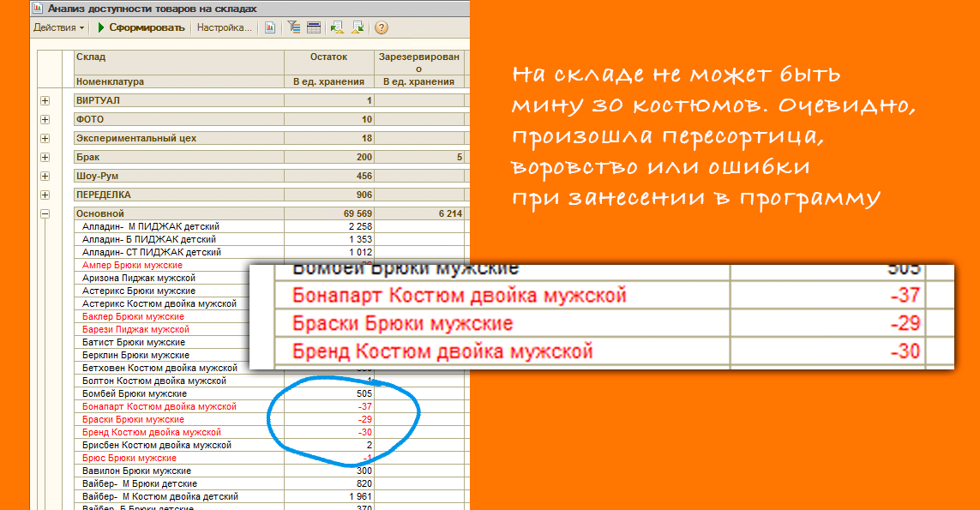Viewport: 980px width, 510px height.
Task: Select Болтон Костюм двойка мужской
Action: click(x=154, y=381)
